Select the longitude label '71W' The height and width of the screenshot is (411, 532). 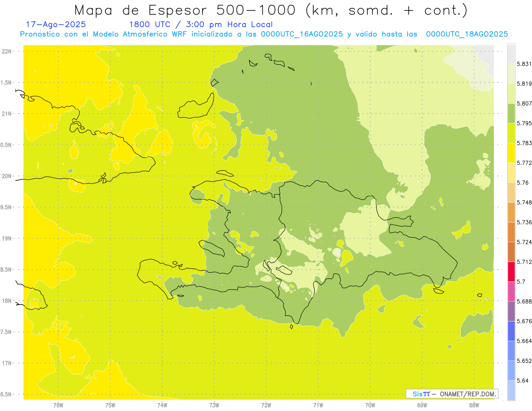318,405
